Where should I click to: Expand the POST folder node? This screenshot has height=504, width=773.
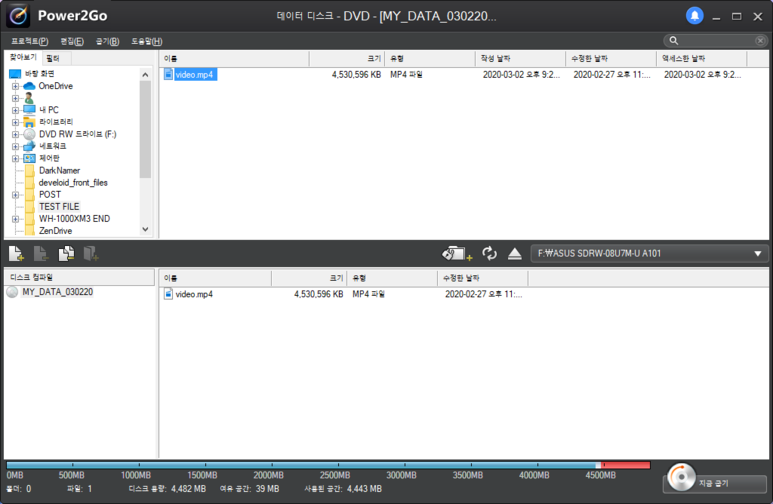point(15,195)
